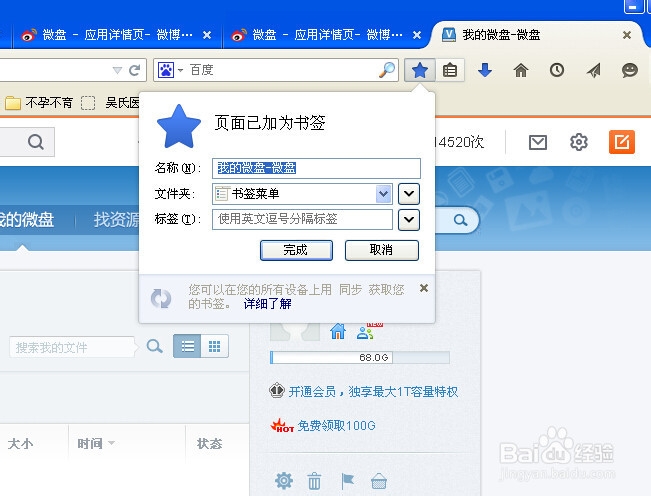The height and width of the screenshot is (496, 651).
Task: Open 开通会员，独享最大1T容量特权 link
Action: click(373, 391)
